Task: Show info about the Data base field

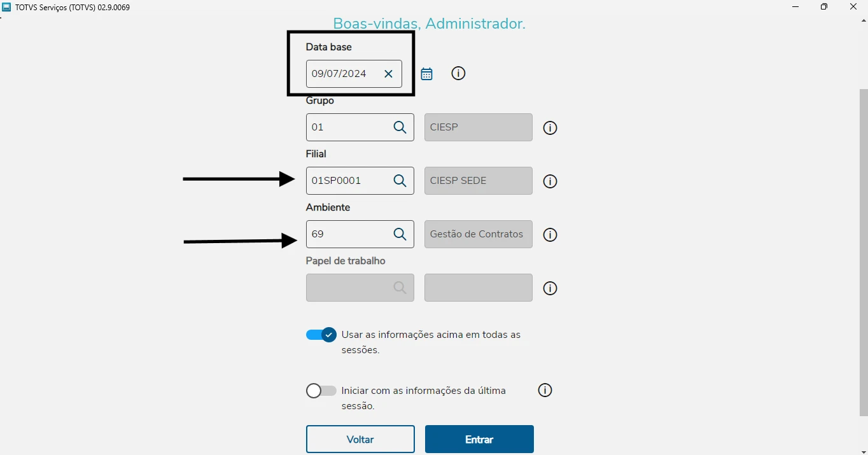Action: pos(458,73)
